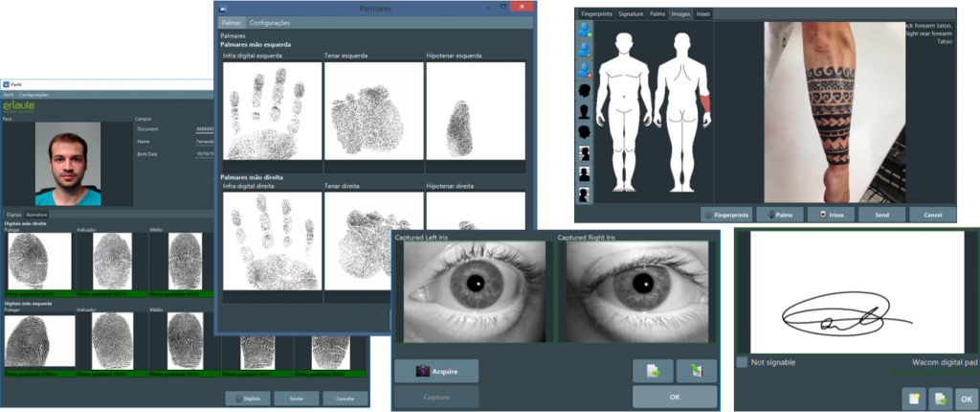Click the Name input field
The height and width of the screenshot is (412, 980).
(204, 141)
